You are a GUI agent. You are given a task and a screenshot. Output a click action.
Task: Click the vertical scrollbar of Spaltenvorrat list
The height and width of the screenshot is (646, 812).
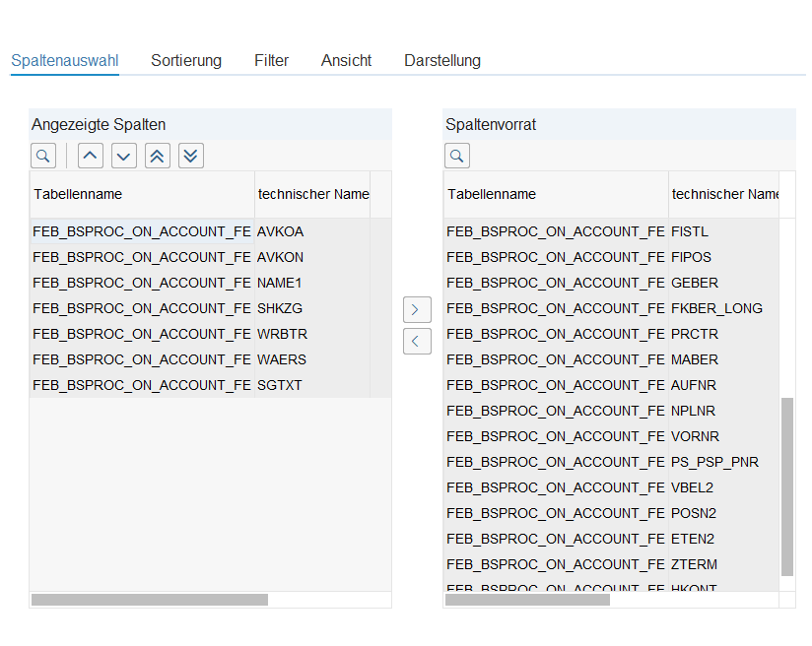click(786, 486)
